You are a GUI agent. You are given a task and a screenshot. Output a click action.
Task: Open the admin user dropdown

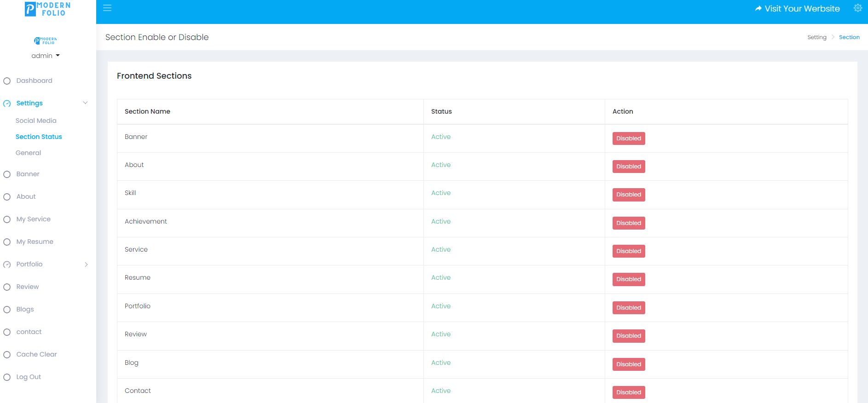(x=45, y=56)
